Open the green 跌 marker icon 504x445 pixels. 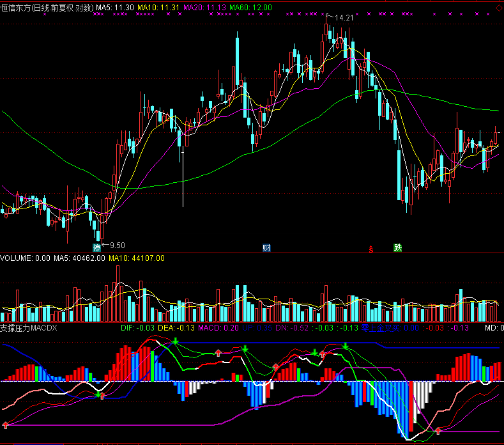point(398,247)
